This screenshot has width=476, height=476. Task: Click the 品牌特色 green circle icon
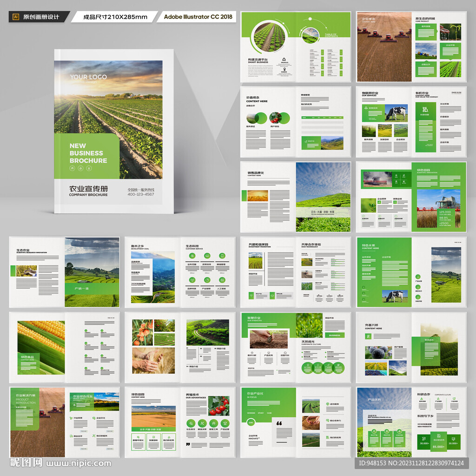point(192,280)
